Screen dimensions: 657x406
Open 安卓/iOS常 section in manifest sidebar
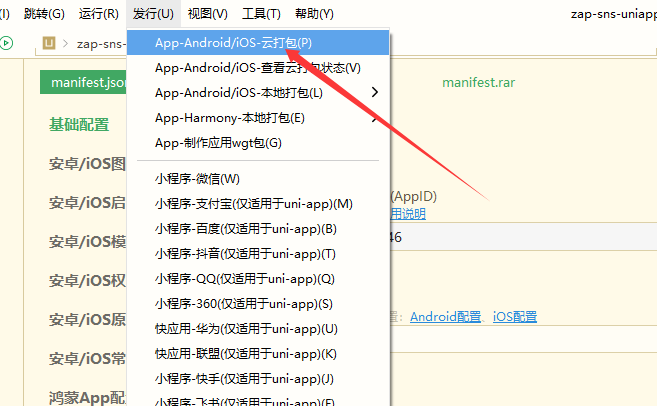tap(87, 359)
